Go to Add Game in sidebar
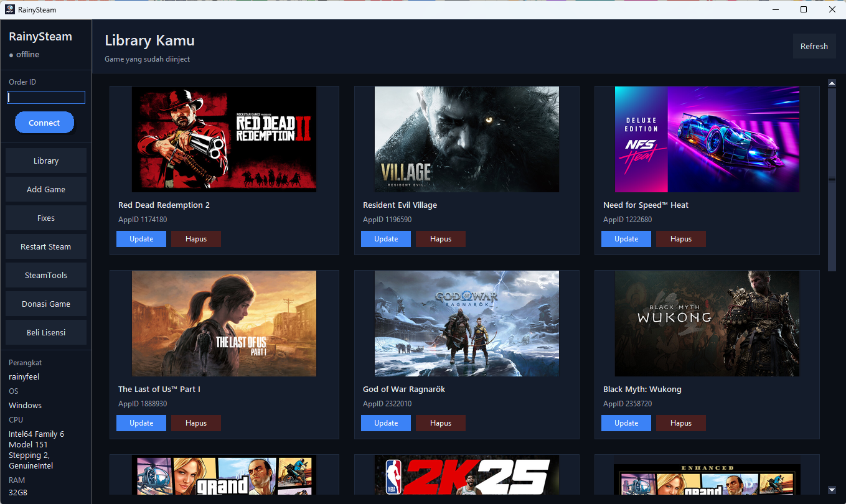Screen dimensions: 846x504 [46, 189]
